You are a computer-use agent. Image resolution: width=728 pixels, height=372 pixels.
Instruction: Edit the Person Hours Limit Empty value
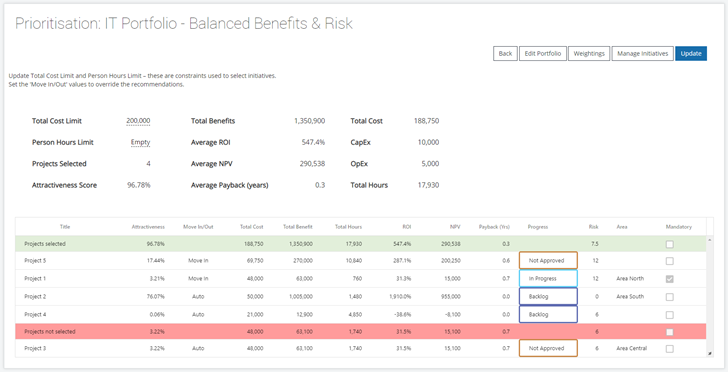point(141,143)
